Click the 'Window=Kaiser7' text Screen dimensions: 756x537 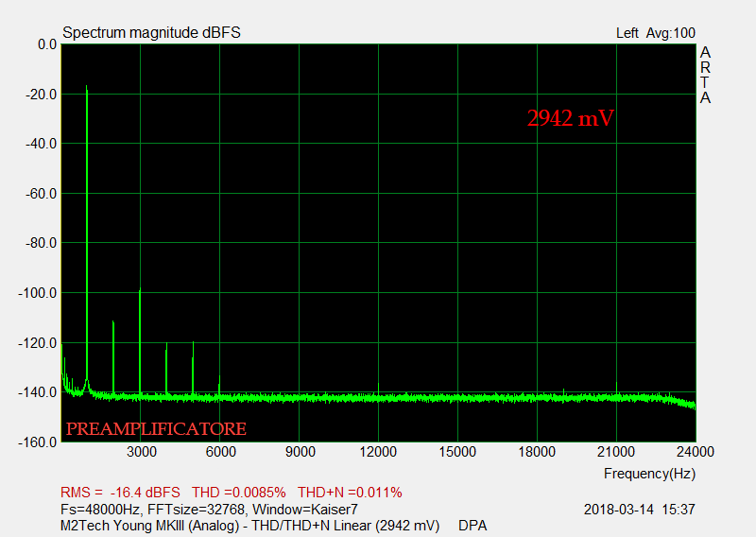305,509
